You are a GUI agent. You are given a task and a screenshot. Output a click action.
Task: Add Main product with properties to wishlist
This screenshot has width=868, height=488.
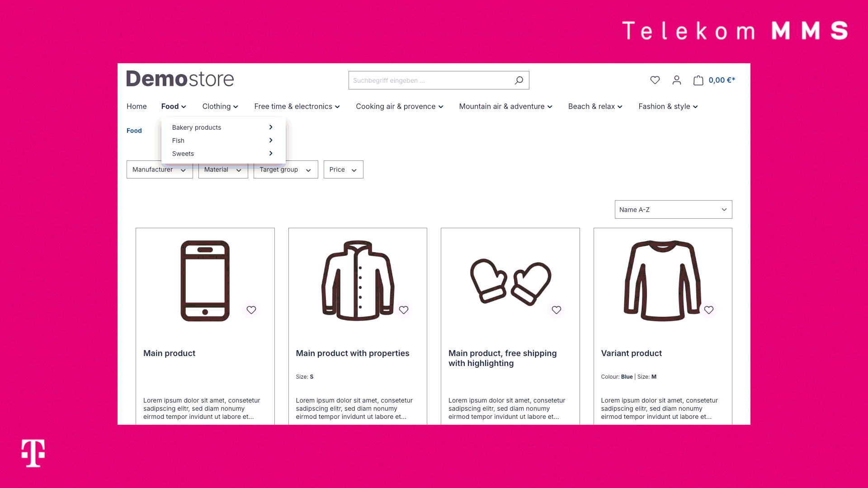pyautogui.click(x=404, y=310)
